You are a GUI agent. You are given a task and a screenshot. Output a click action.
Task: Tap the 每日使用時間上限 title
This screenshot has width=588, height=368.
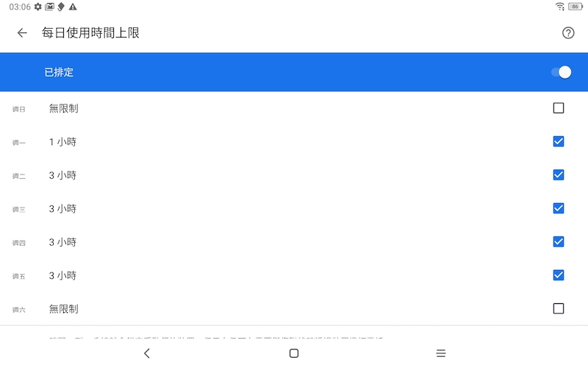[x=90, y=33]
